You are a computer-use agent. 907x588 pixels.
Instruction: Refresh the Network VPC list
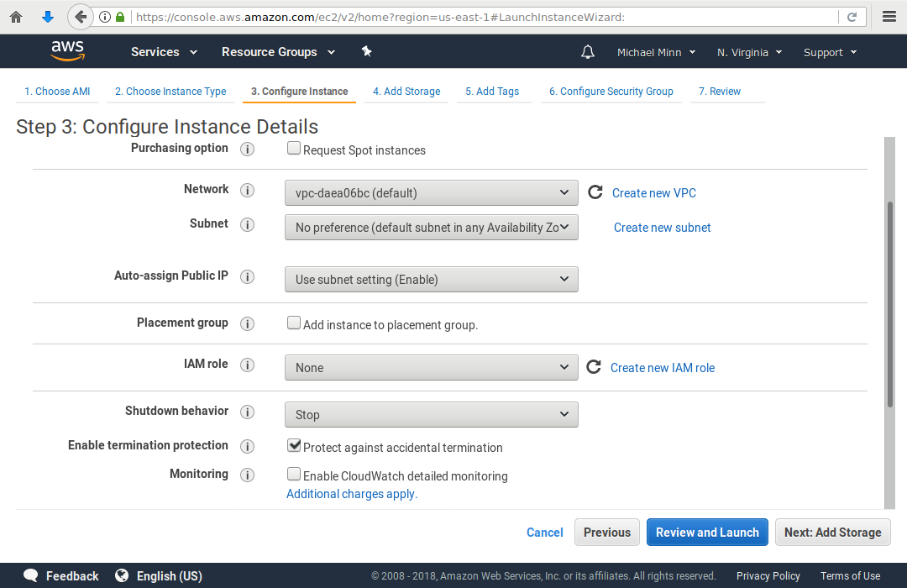(595, 192)
